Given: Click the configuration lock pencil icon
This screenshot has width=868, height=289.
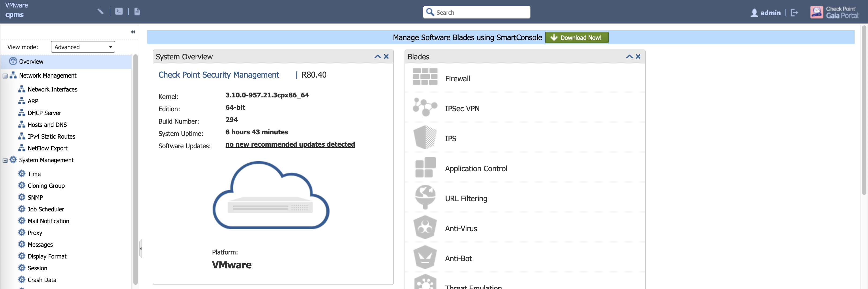Looking at the screenshot, I should coord(100,12).
